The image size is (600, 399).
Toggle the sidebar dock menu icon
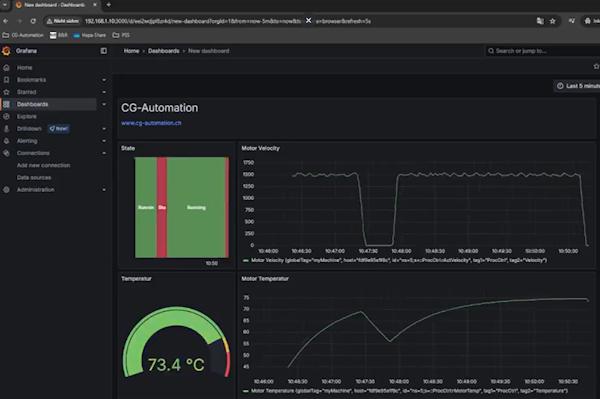tap(104, 51)
